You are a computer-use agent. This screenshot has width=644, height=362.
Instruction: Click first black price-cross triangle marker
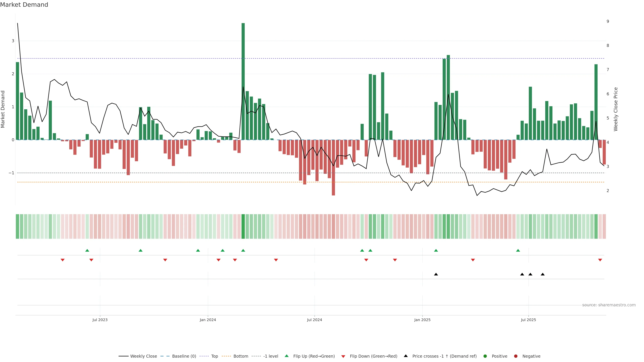pos(436,274)
